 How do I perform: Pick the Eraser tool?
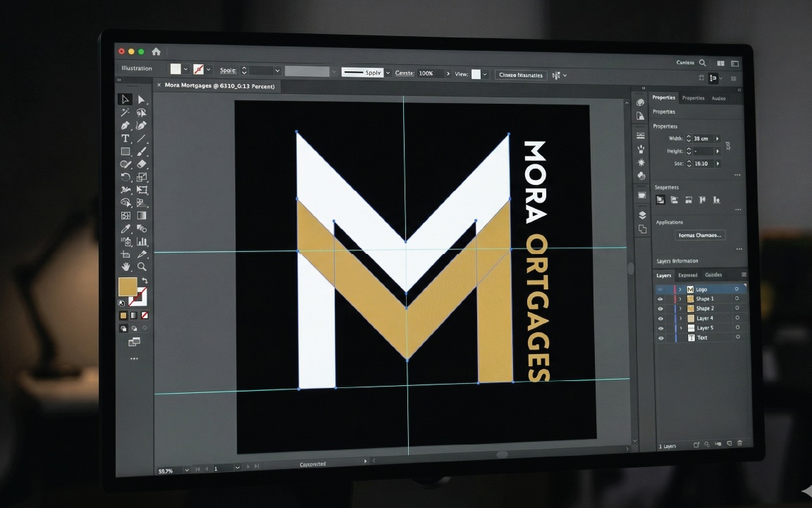142,164
